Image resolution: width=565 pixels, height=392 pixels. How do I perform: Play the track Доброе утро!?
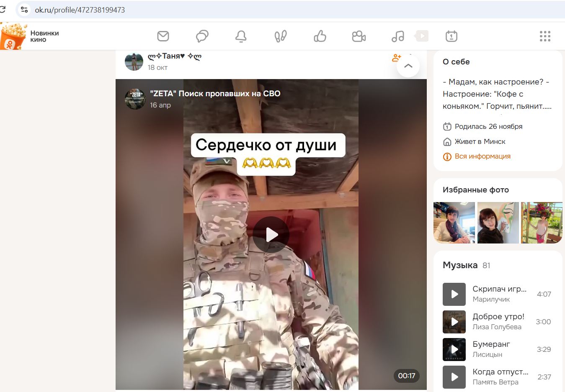[454, 322]
